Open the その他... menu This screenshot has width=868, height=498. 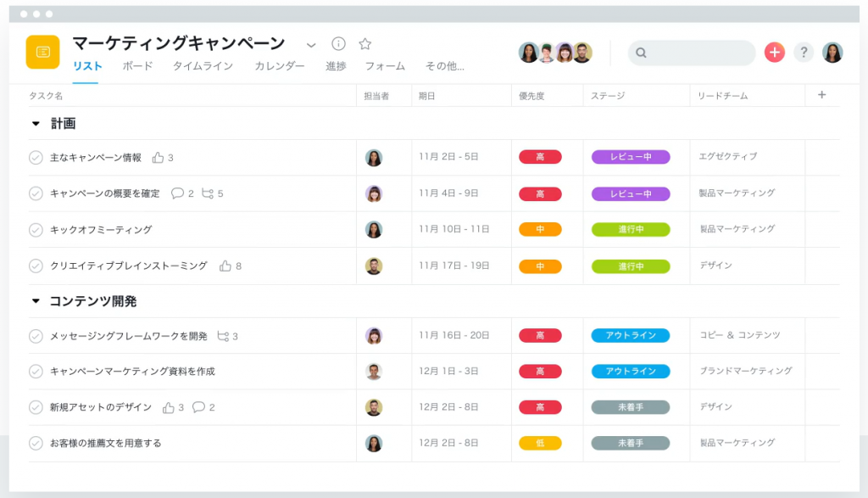[444, 66]
